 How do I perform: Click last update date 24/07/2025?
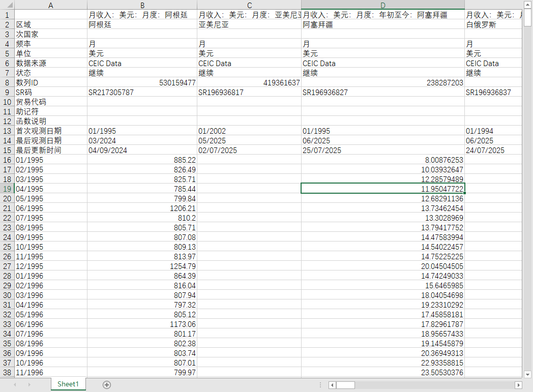(x=493, y=150)
